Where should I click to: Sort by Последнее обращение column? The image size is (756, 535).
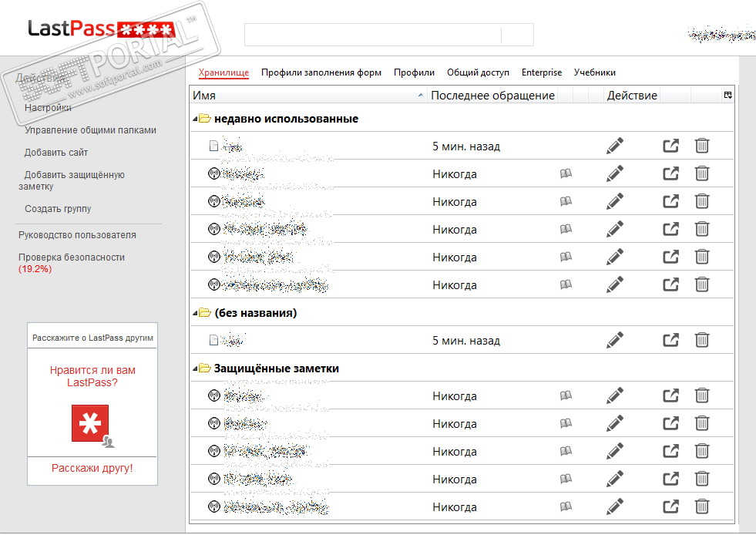click(x=492, y=95)
